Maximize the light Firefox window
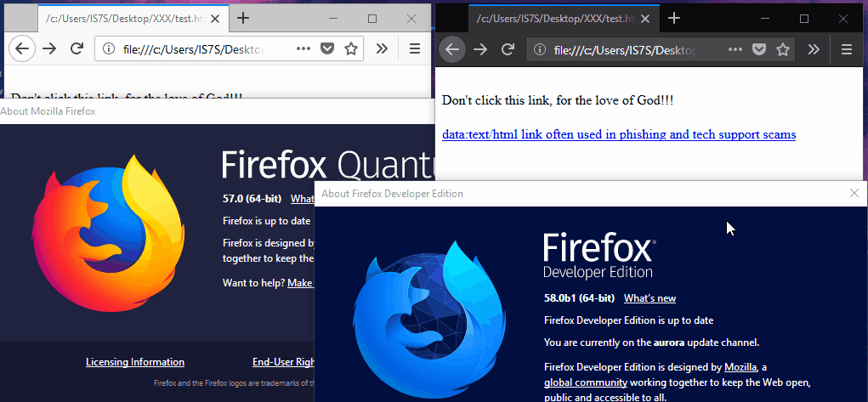 tap(372, 19)
